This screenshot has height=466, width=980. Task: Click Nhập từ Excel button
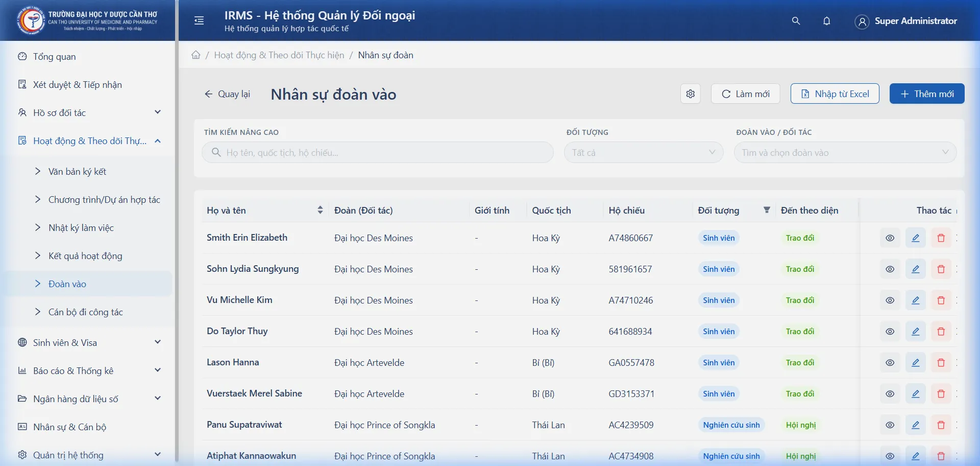tap(835, 94)
